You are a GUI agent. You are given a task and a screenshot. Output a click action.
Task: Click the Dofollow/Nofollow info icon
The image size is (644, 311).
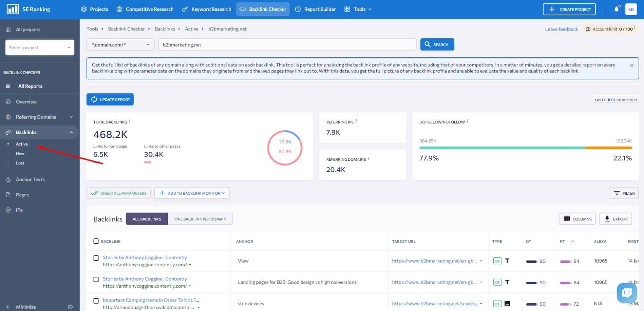468,121
